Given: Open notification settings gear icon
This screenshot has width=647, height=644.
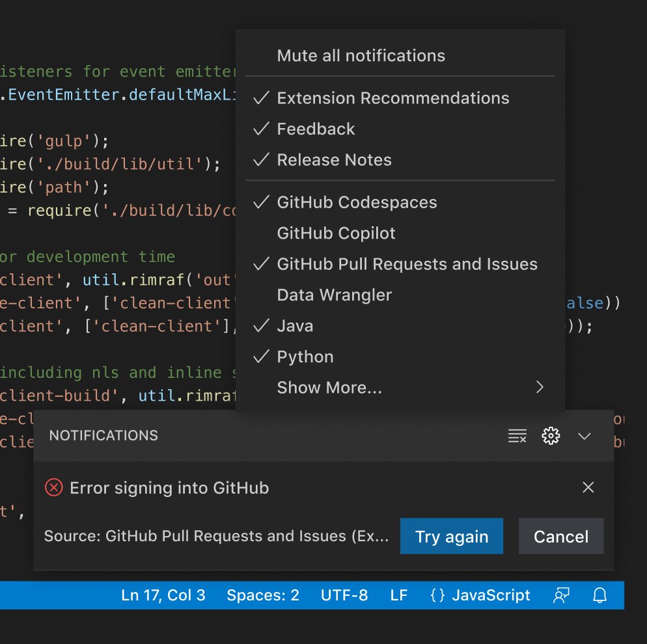Looking at the screenshot, I should (551, 435).
